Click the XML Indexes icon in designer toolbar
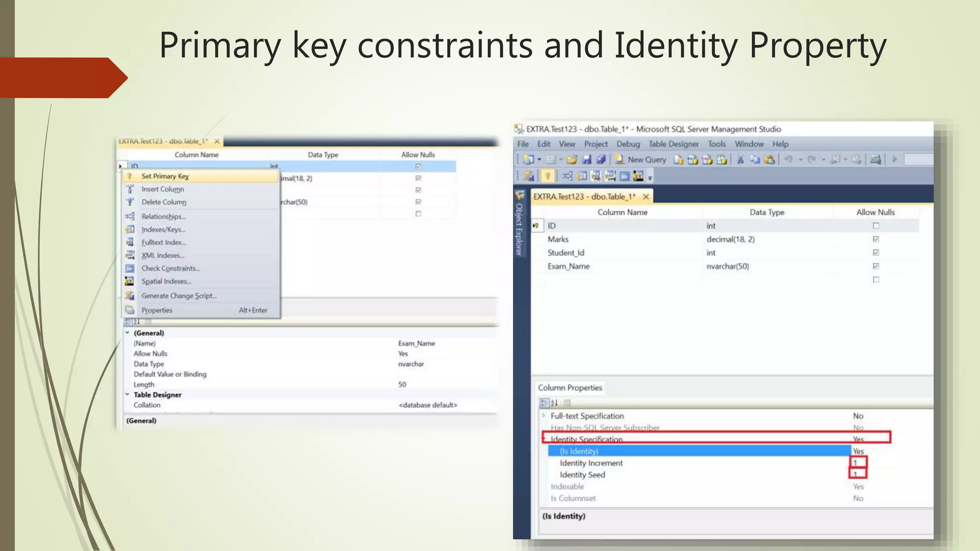Image resolution: width=980 pixels, height=551 pixels. coord(610,176)
